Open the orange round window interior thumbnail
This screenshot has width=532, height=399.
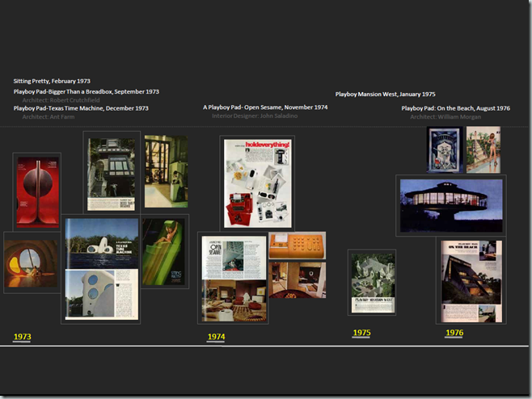(x=31, y=263)
